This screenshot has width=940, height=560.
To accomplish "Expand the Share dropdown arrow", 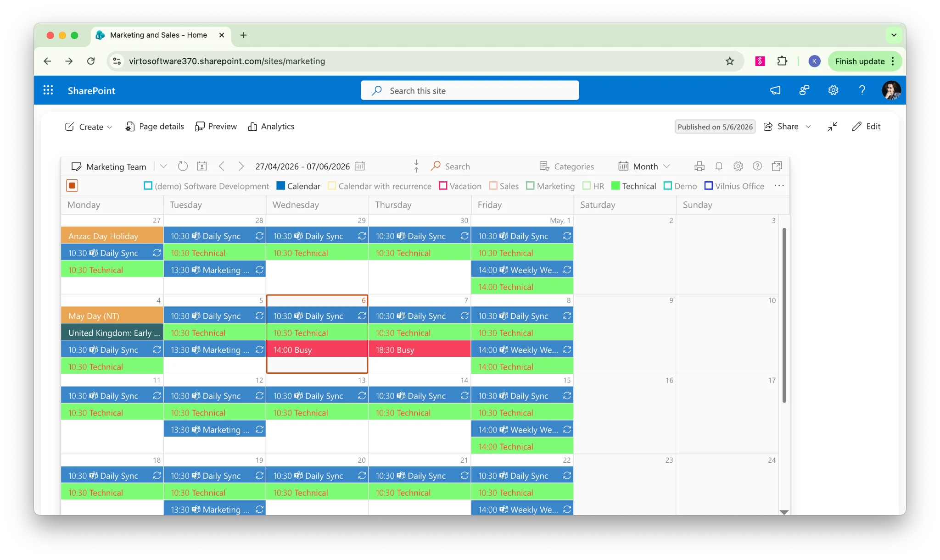I will (808, 127).
